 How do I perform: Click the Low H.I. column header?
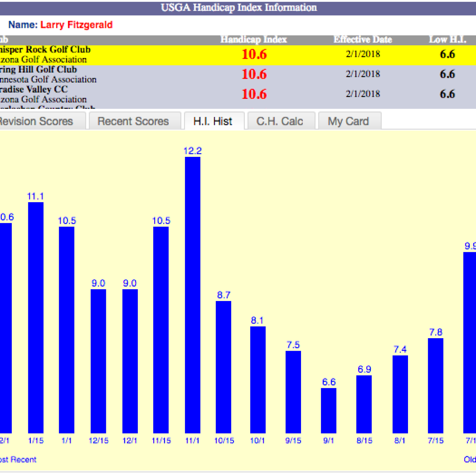click(447, 39)
